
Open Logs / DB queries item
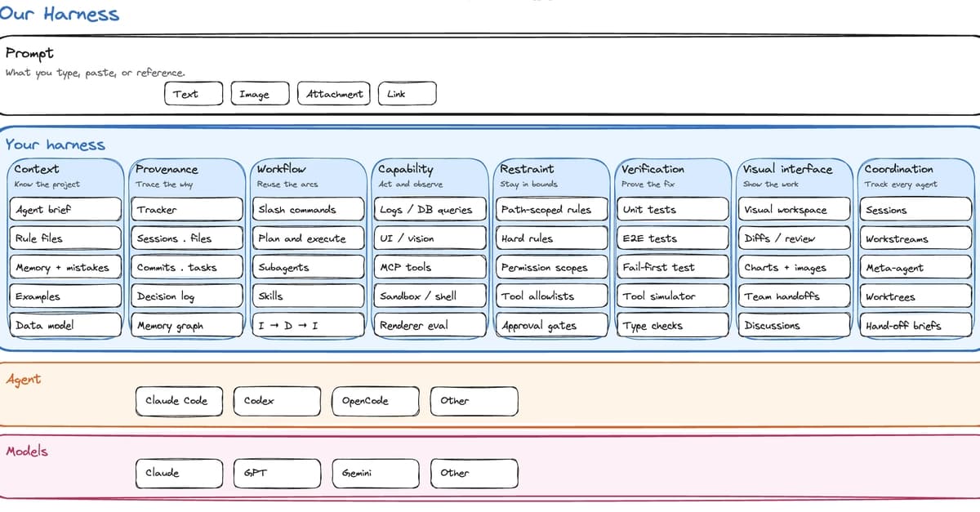pos(430,209)
